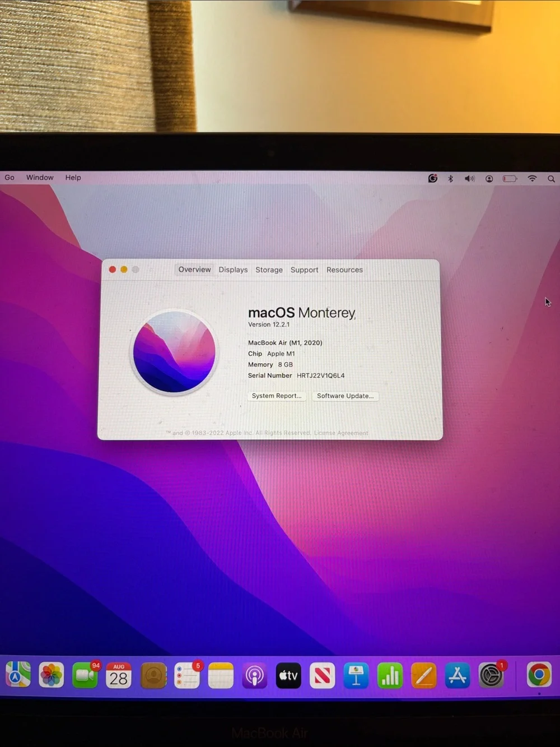Open the Wi-Fi menu
Screen dimensions: 560x747
click(x=532, y=178)
